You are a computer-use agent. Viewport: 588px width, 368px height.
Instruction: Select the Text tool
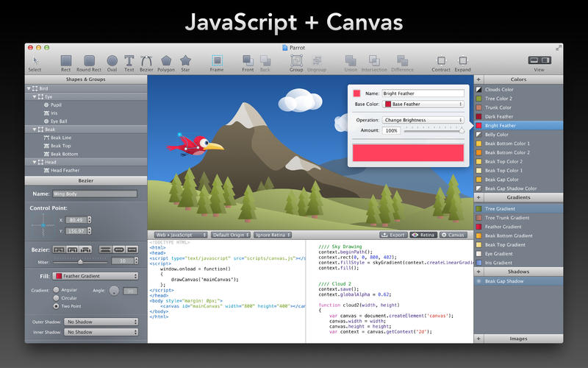click(x=129, y=63)
